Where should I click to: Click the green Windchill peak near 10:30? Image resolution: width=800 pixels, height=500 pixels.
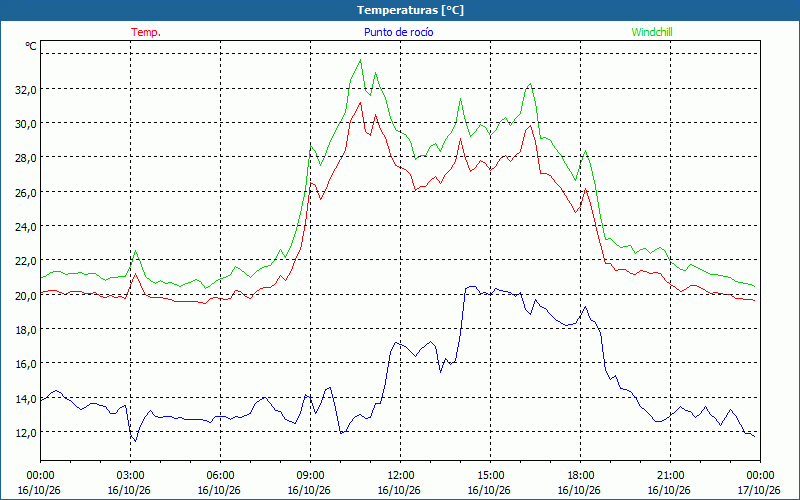click(x=361, y=60)
